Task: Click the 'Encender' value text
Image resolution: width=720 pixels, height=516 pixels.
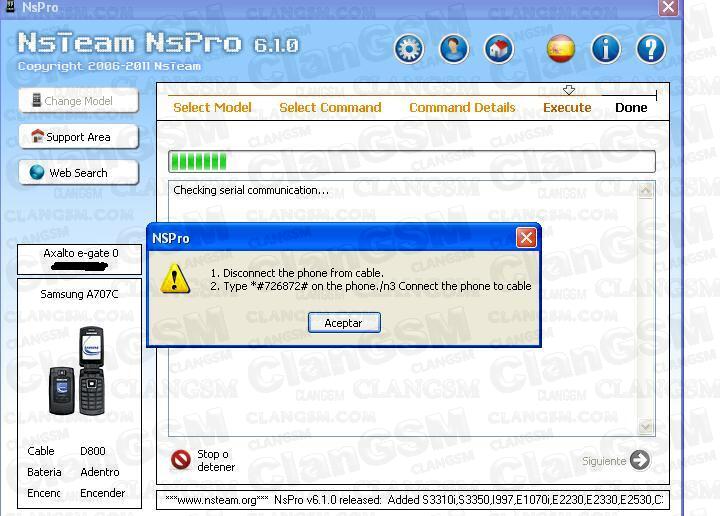Action: 102,493
